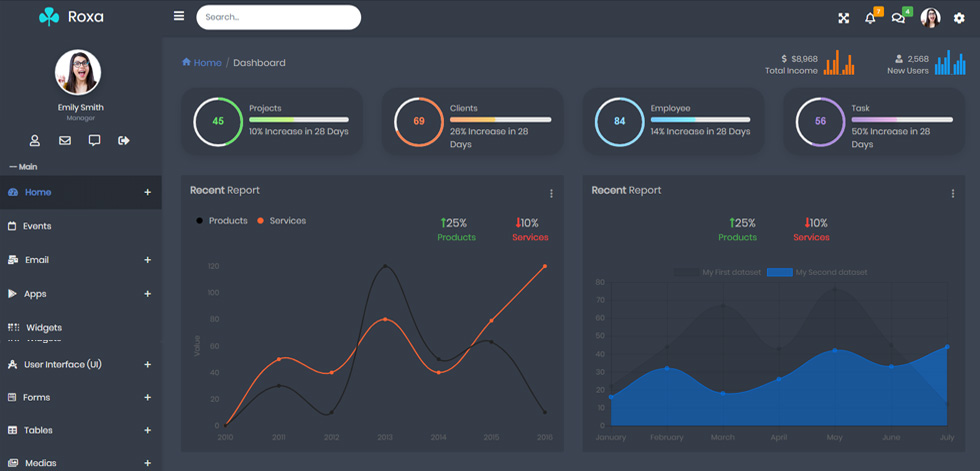Expand the Forms menu plus sign
This screenshot has width=980, height=471.
148,397
